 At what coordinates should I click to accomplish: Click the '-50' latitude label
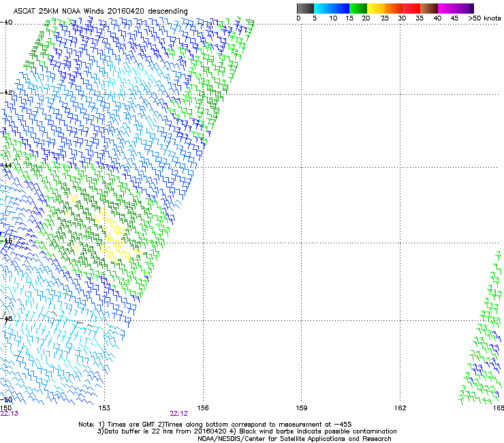tap(6, 400)
